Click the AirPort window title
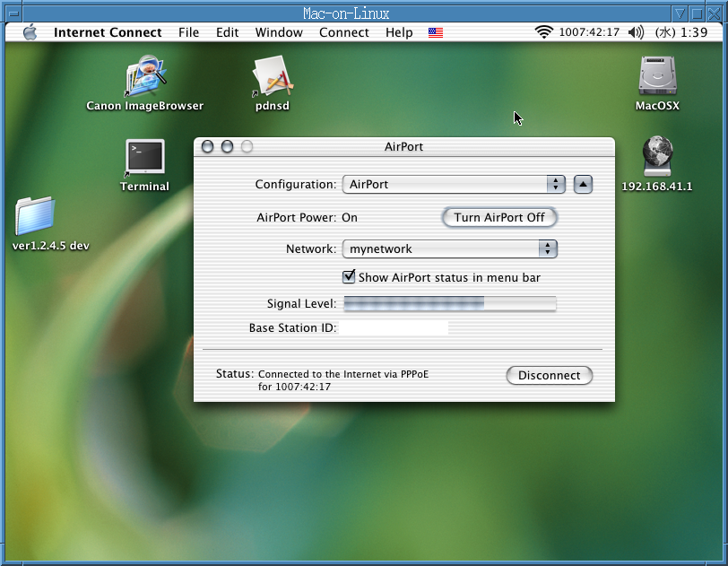 pos(403,147)
